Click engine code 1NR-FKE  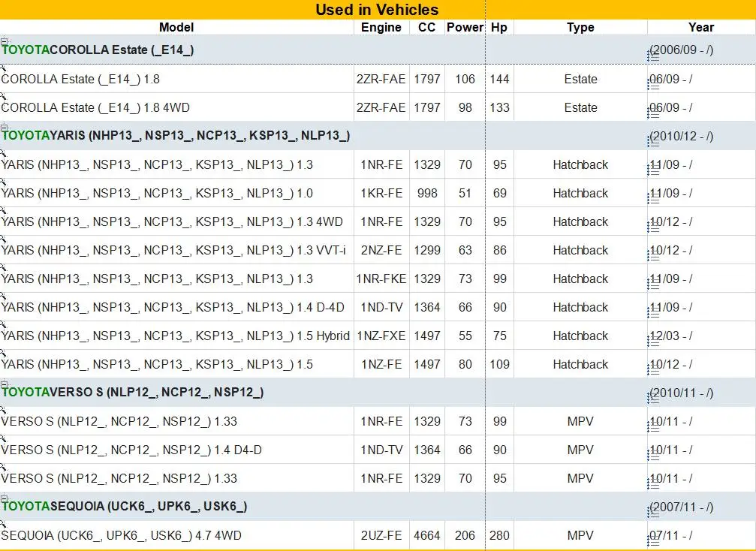(381, 279)
